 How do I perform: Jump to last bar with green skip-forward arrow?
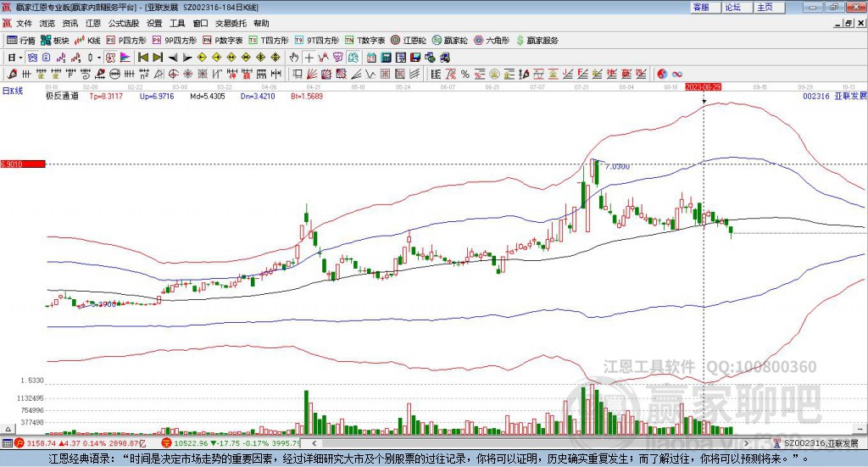pyautogui.click(x=158, y=58)
